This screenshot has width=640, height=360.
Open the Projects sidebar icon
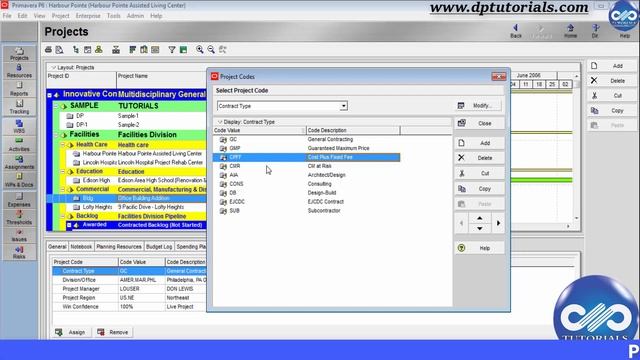click(x=19, y=53)
